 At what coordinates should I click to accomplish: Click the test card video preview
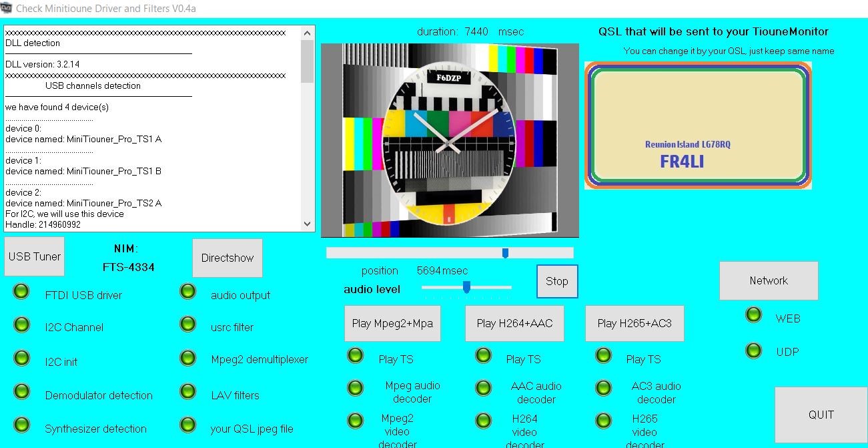[x=450, y=140]
